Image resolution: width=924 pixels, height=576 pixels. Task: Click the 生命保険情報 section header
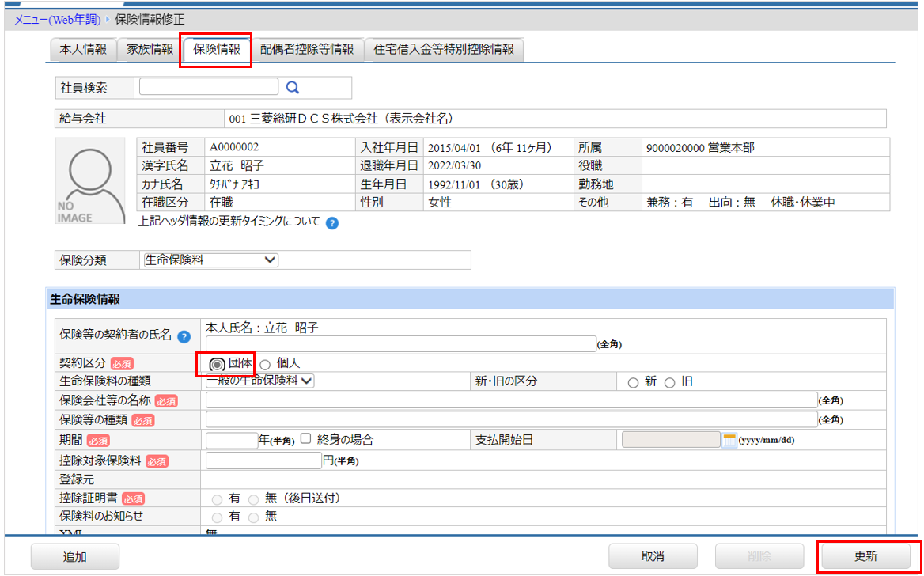click(470, 299)
